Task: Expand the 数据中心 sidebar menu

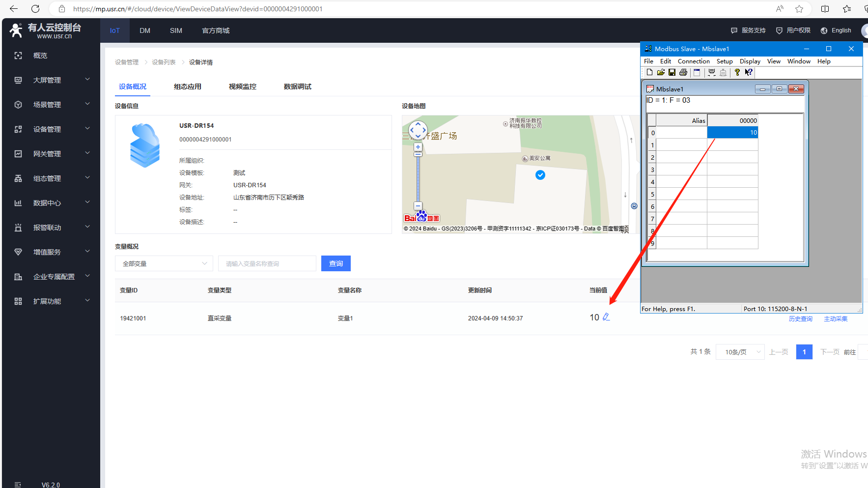Action: (52, 203)
